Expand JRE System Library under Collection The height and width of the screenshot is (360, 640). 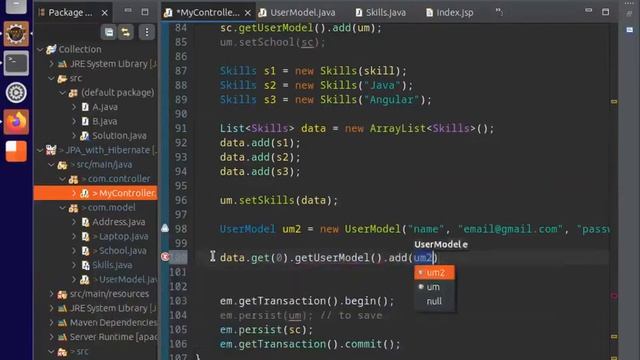pos(51,64)
